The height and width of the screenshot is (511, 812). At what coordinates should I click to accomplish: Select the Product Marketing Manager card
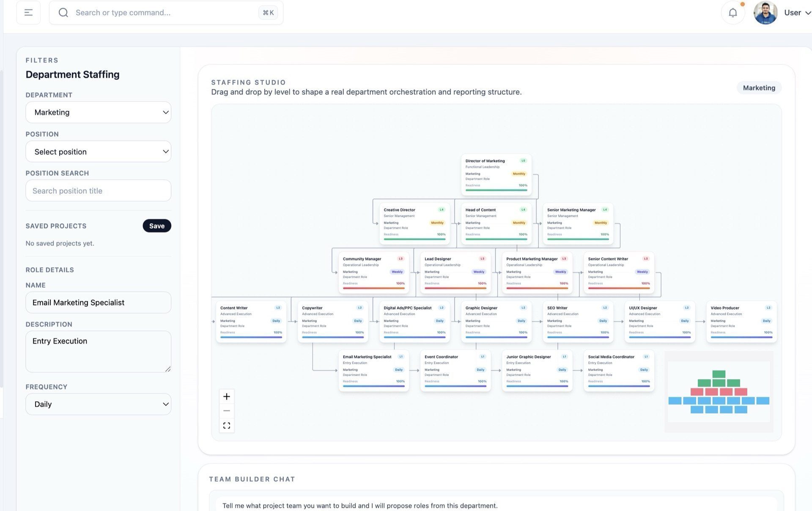coord(537,273)
